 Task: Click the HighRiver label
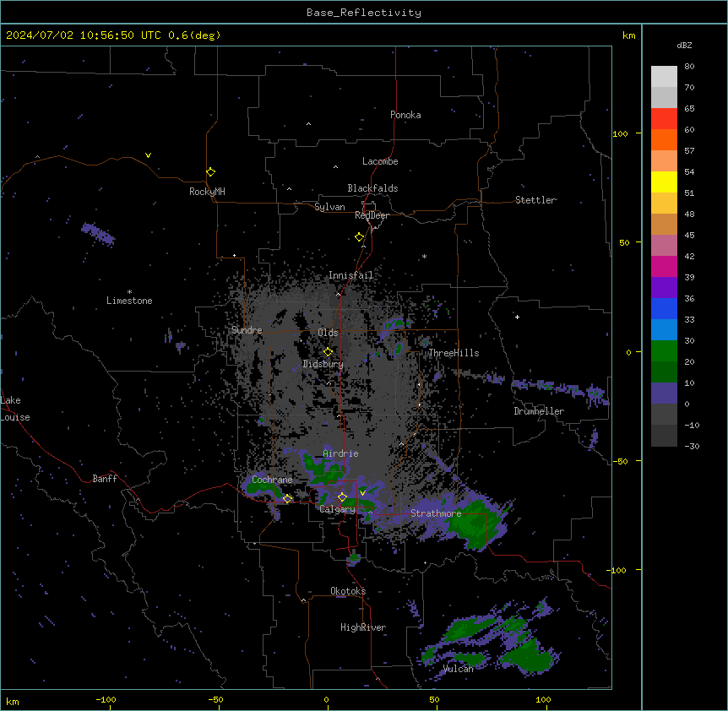tap(363, 627)
